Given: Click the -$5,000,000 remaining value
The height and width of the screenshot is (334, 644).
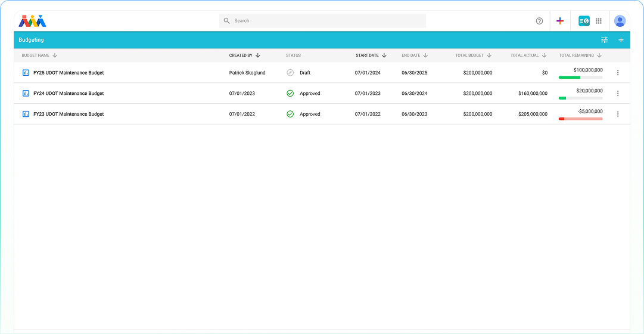Looking at the screenshot, I should (x=590, y=111).
